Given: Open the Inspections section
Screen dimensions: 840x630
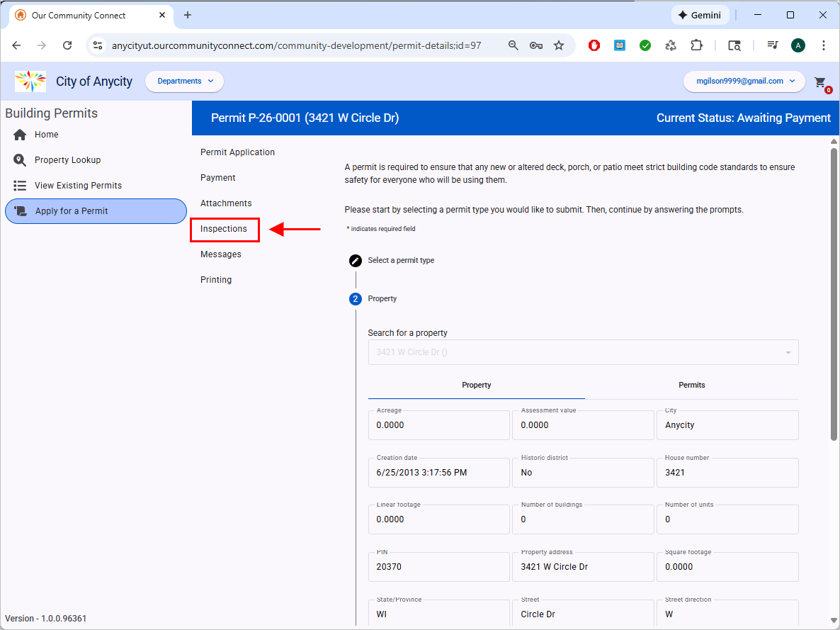Looking at the screenshot, I should pyautogui.click(x=224, y=229).
